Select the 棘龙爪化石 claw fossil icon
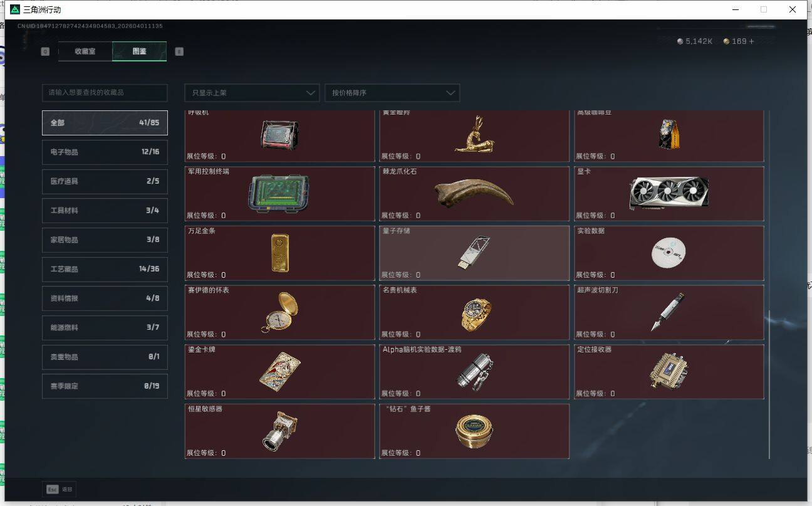The width and height of the screenshot is (812, 506). (474, 193)
